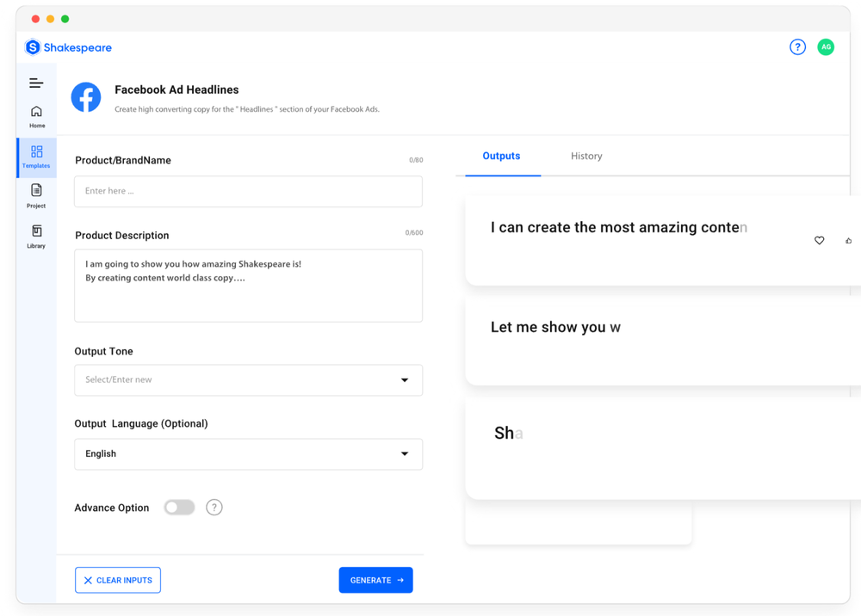Click the green maximize window button
The image size is (861, 616).
pyautogui.click(x=65, y=19)
